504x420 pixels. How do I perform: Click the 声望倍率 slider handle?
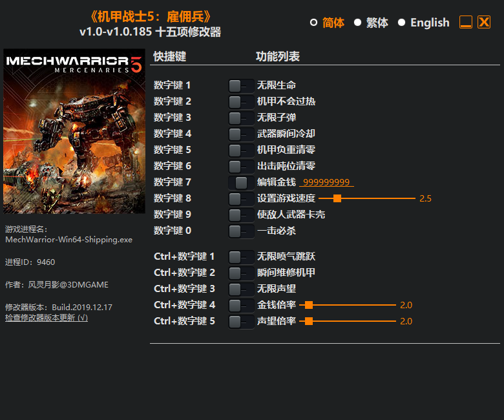click(x=309, y=321)
